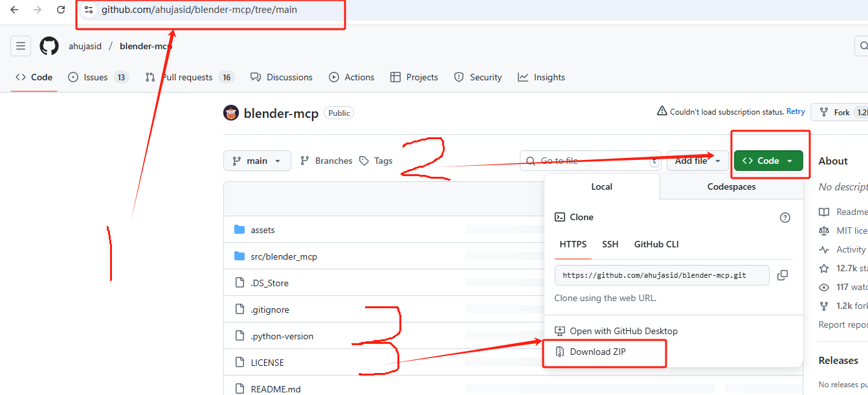The height and width of the screenshot is (395, 868).
Task: Go to GitHub home via Octocat logo
Action: pyautogui.click(x=49, y=46)
